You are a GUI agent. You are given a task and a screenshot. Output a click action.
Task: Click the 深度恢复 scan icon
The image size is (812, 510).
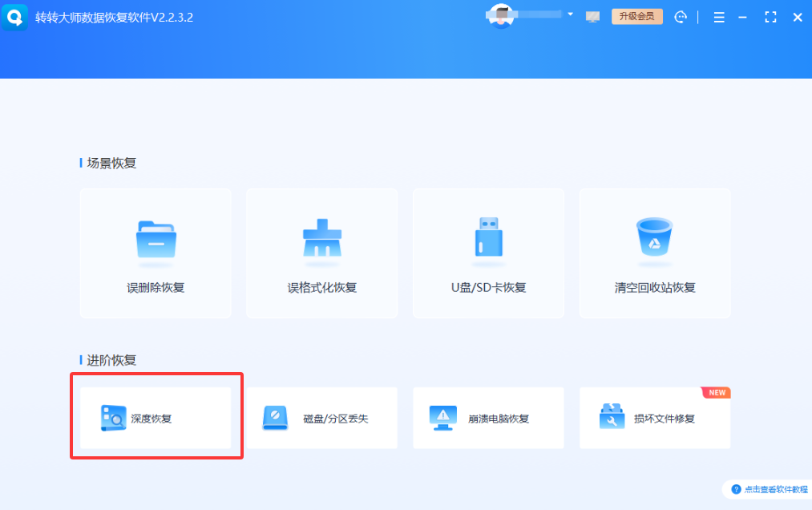click(x=113, y=419)
